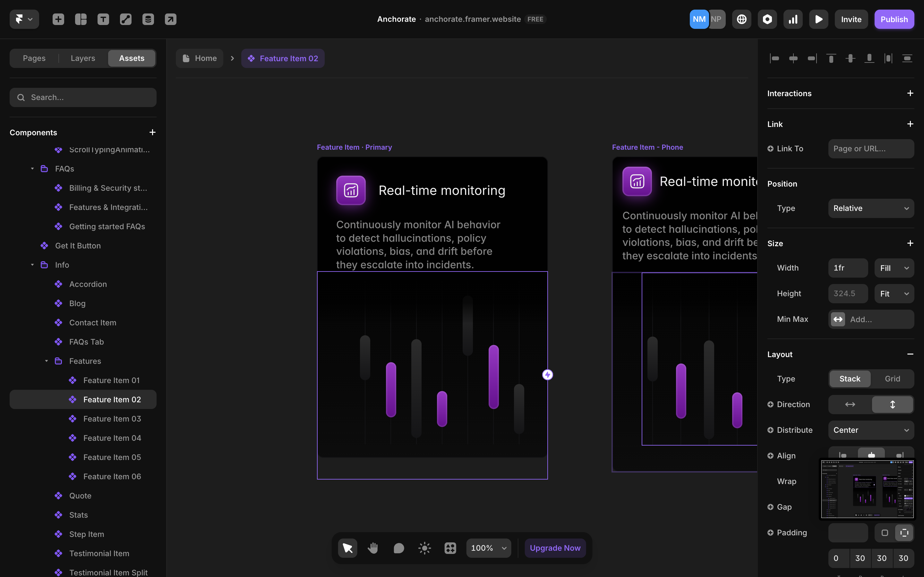Viewport: 924px width, 577px height.
Task: Open the Analytics bar chart icon
Action: [x=793, y=19]
